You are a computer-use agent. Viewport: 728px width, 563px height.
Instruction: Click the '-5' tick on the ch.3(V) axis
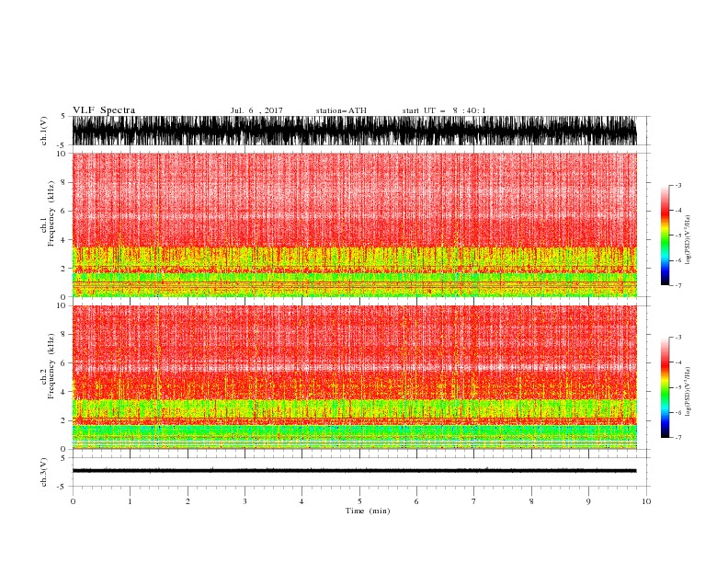63,487
